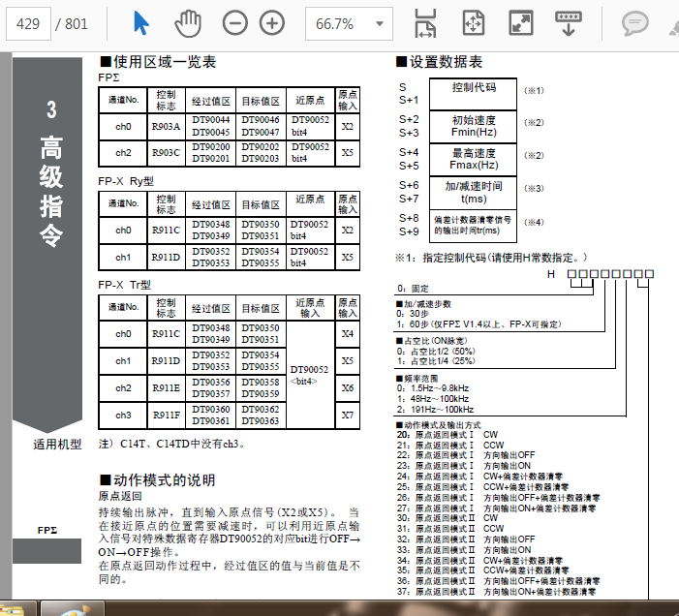Image resolution: width=679 pixels, height=616 pixels.
Task: Activate the hand pan tool
Action: click(x=188, y=23)
